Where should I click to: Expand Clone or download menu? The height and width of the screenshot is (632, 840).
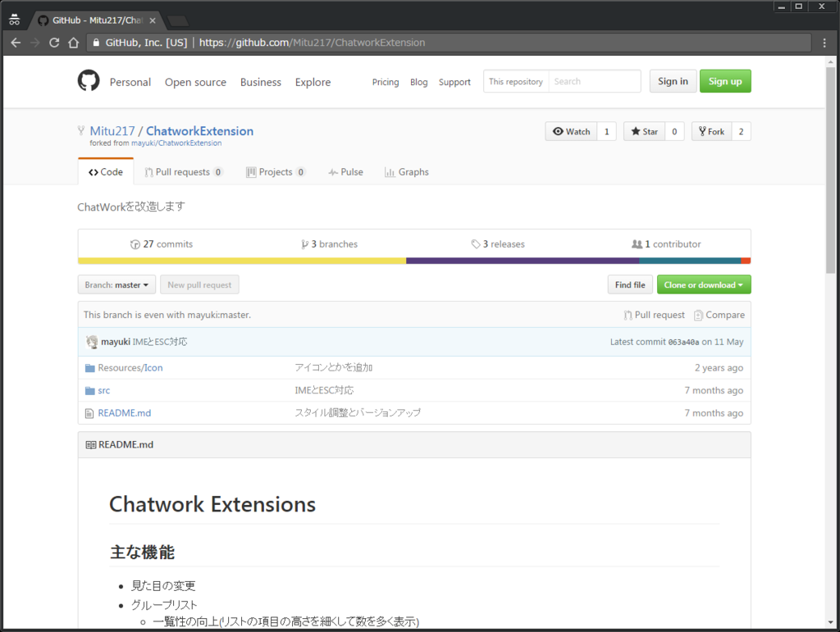tap(704, 284)
